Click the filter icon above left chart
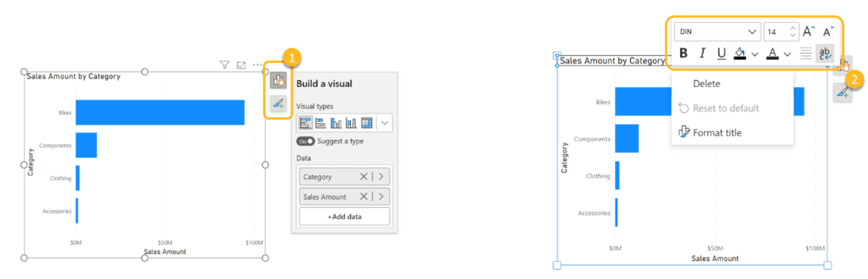This screenshot has width=868, height=279. tap(225, 65)
